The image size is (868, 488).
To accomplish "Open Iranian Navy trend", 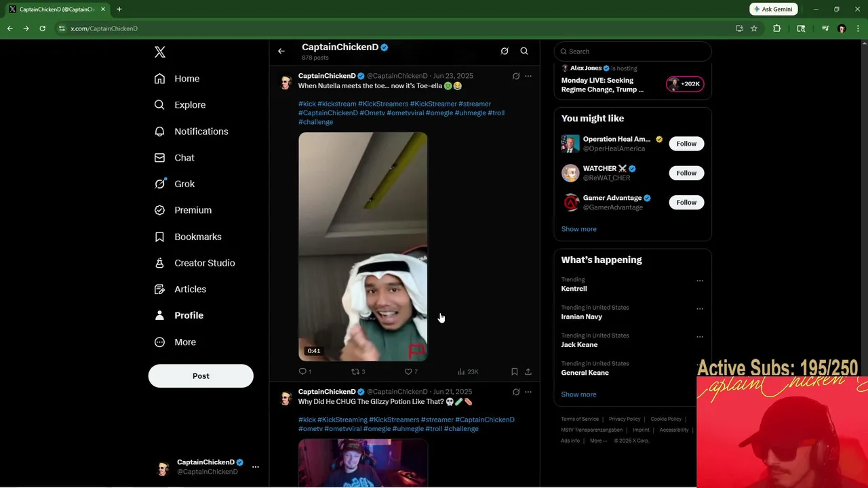I will (581, 317).
